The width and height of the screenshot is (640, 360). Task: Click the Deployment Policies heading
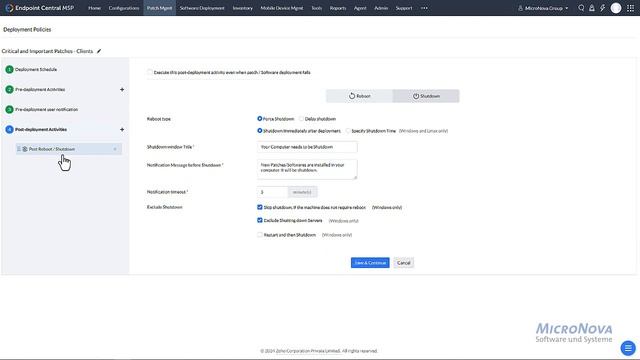click(27, 29)
